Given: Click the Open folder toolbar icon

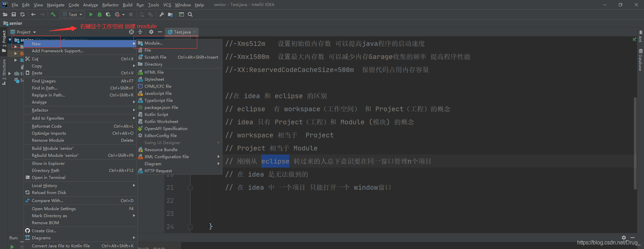Looking at the screenshot, I should pos(5,14).
